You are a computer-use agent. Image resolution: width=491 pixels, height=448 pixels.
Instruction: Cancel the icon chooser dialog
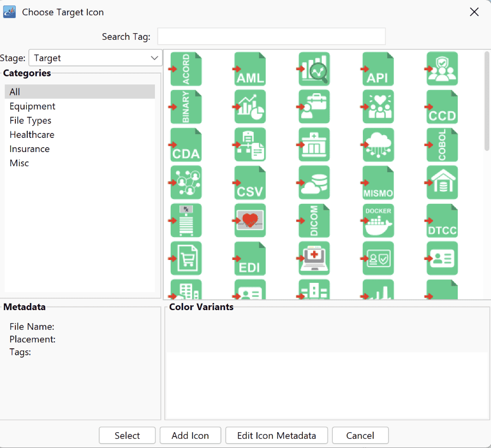coord(360,435)
